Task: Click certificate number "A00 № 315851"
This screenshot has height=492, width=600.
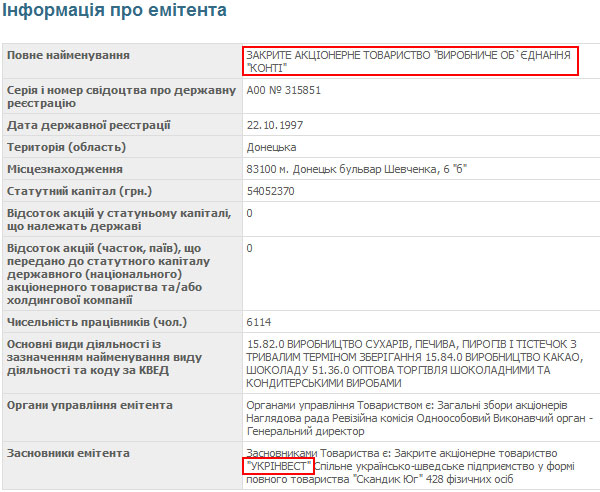Action: tap(284, 90)
